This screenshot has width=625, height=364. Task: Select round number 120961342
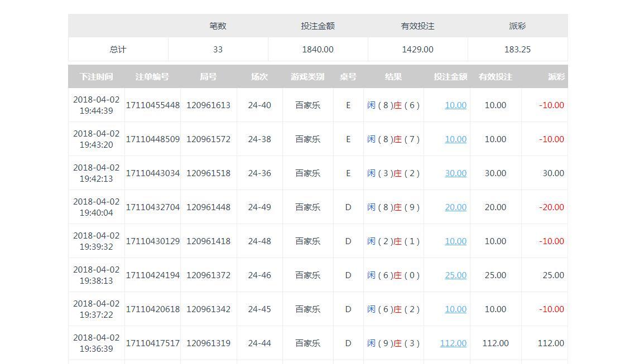(x=209, y=309)
